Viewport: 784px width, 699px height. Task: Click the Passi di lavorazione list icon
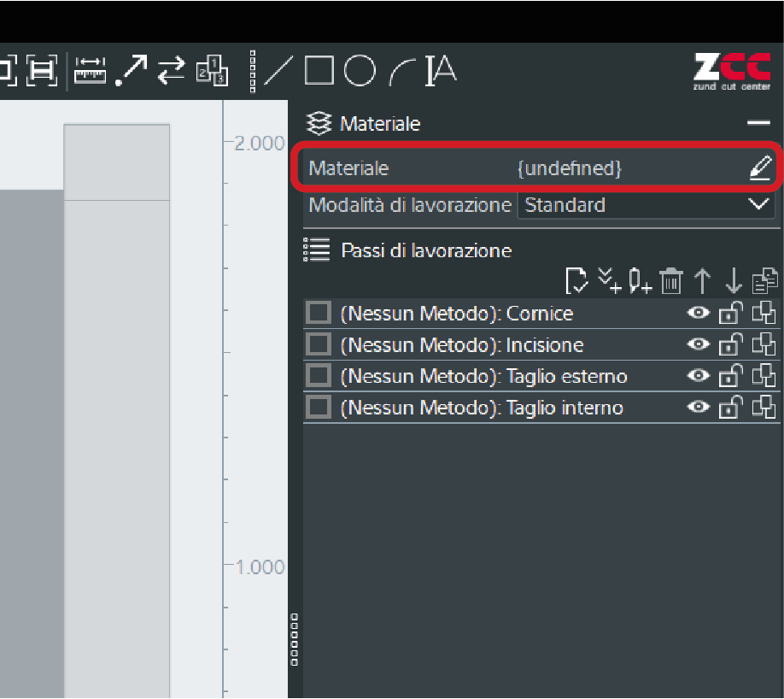pos(317,250)
